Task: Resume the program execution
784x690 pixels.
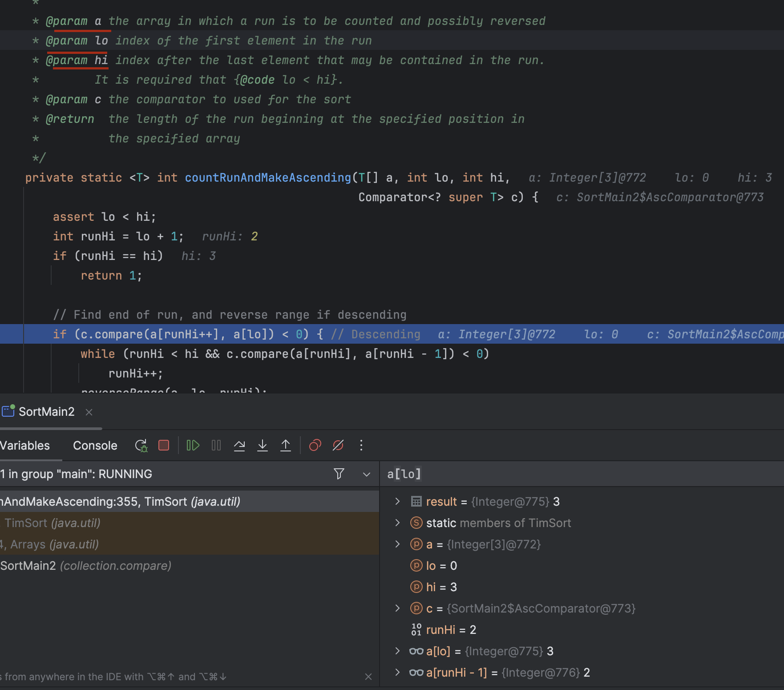Action: (193, 445)
